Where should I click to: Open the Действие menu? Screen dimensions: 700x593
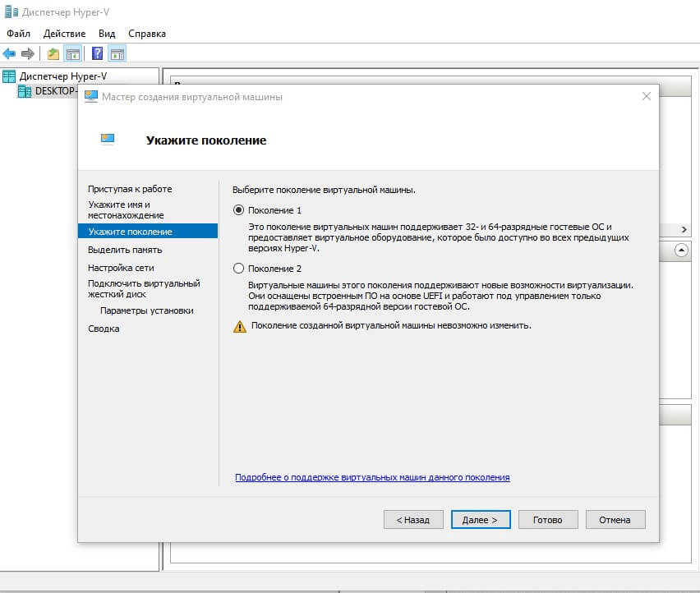point(64,34)
